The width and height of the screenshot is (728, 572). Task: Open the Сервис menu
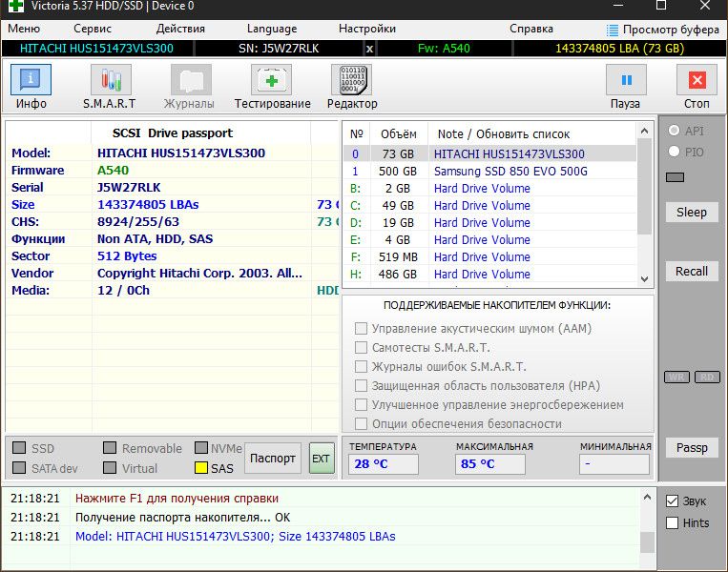[x=93, y=29]
